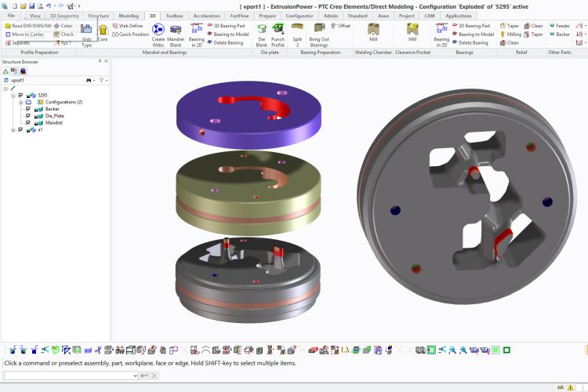Screen dimensions: 588x392
Task: Toggle the Die_Plate checkbox
Action: click(28, 116)
